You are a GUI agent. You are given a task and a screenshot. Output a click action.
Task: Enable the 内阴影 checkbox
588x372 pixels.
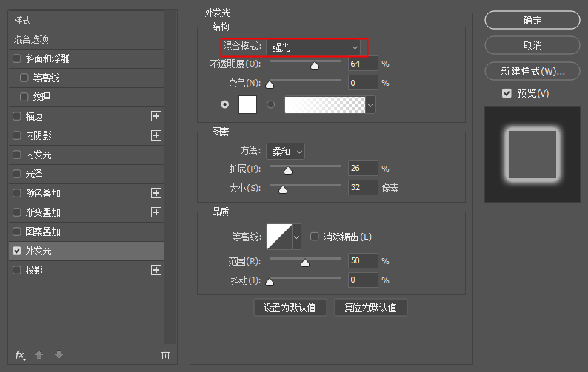[17, 135]
